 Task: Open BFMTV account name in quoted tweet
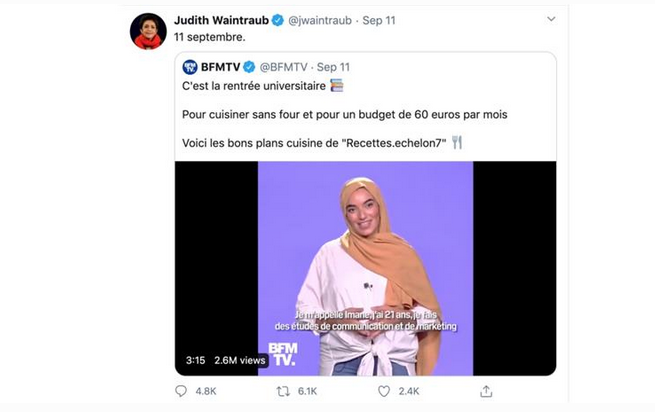[x=221, y=67]
